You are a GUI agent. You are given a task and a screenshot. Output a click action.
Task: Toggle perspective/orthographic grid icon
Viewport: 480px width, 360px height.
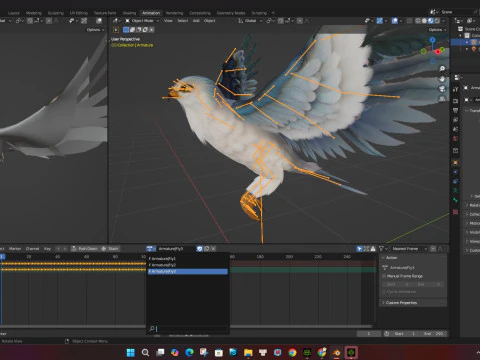tap(442, 99)
